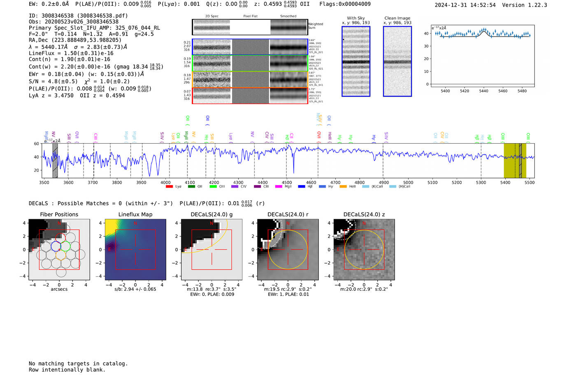Click the orange fiber circle in Fiber Positions

click(x=60, y=255)
